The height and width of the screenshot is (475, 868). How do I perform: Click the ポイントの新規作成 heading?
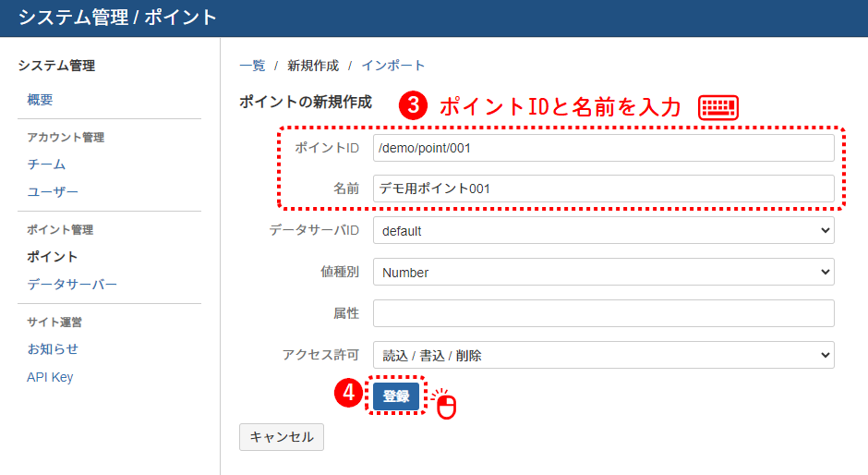point(306,102)
